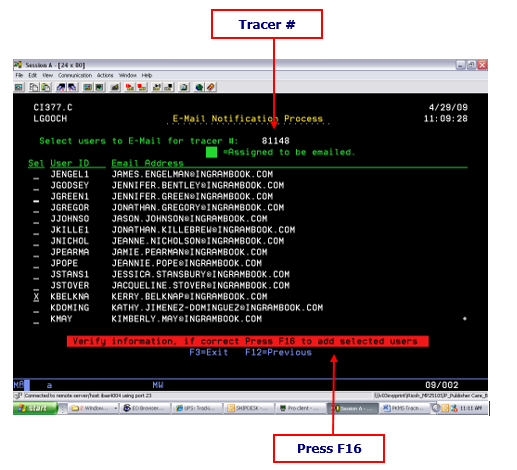Viewport: 517px width, 470px height.
Task: Open the Actions menu
Action: point(105,75)
